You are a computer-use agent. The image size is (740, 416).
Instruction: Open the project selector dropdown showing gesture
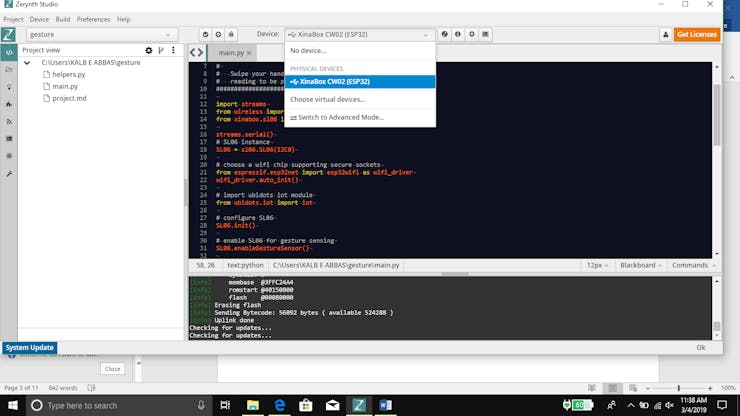point(101,34)
